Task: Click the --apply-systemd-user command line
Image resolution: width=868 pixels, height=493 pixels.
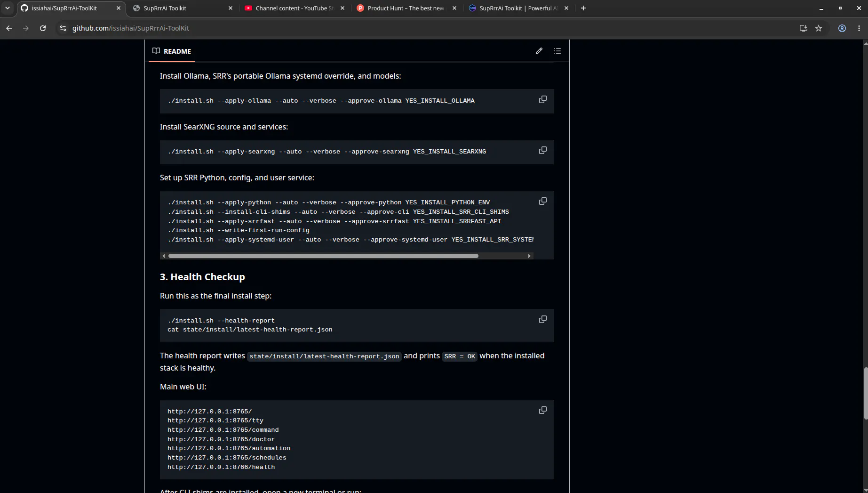Action: point(350,240)
